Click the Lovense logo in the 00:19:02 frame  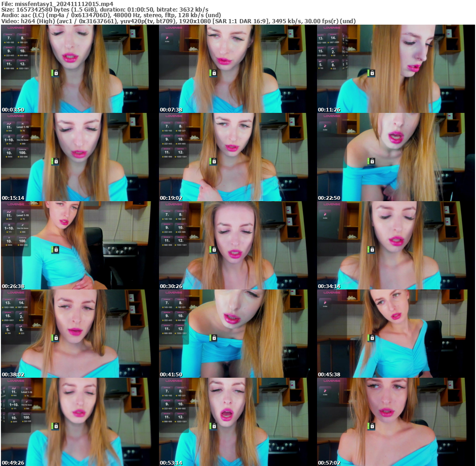point(174,116)
